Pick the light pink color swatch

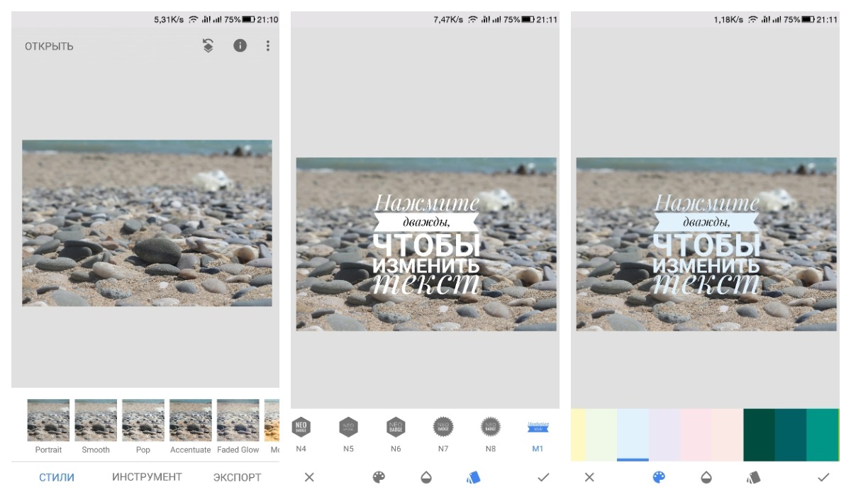pyautogui.click(x=696, y=435)
